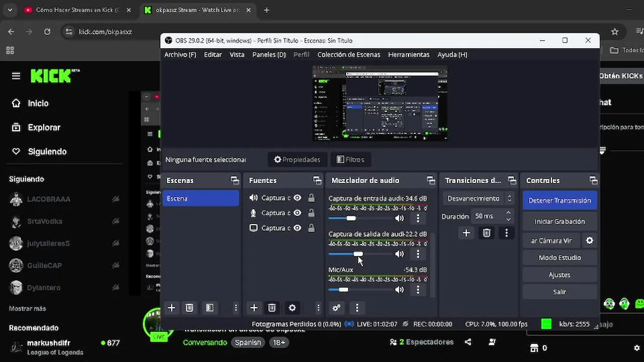The width and height of the screenshot is (644, 362).
Task: Bookmark this page with star icon
Action: point(615,32)
